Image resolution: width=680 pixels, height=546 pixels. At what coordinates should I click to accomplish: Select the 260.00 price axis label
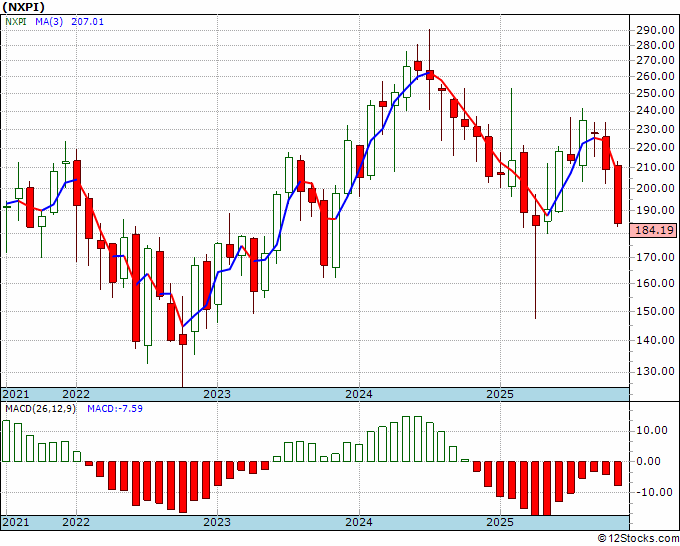(x=655, y=76)
